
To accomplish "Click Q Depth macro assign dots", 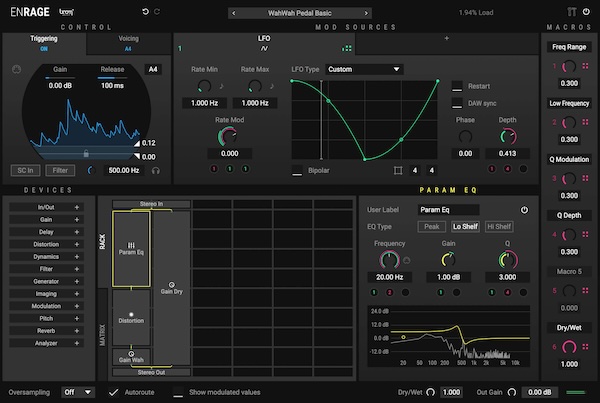I will (x=585, y=234).
